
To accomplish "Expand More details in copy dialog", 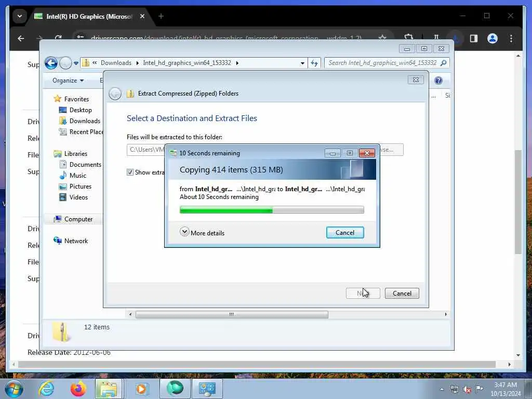I will pos(202,233).
